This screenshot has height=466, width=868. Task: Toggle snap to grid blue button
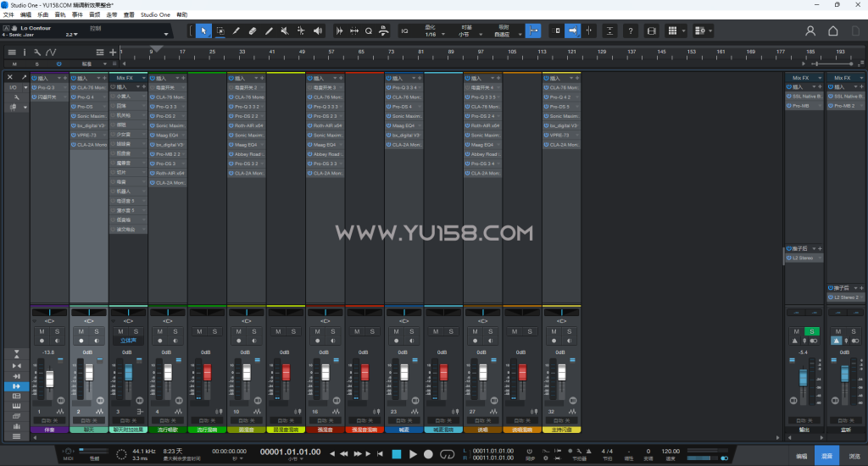[x=533, y=31]
